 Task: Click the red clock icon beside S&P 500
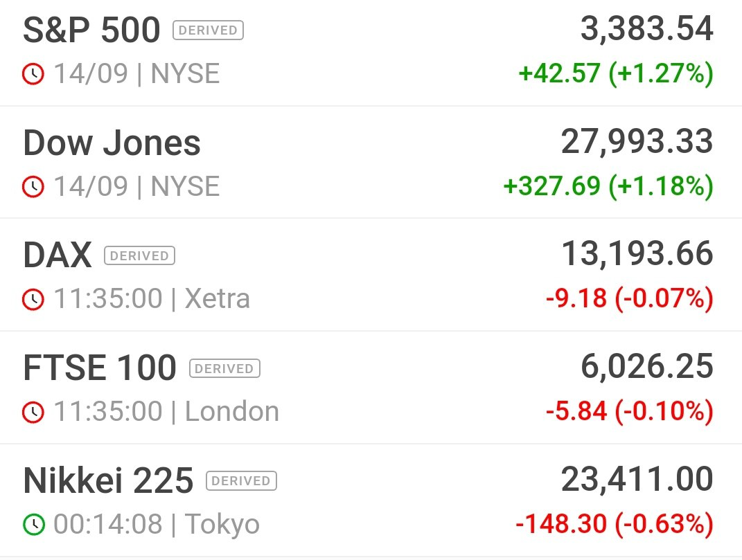coord(33,74)
